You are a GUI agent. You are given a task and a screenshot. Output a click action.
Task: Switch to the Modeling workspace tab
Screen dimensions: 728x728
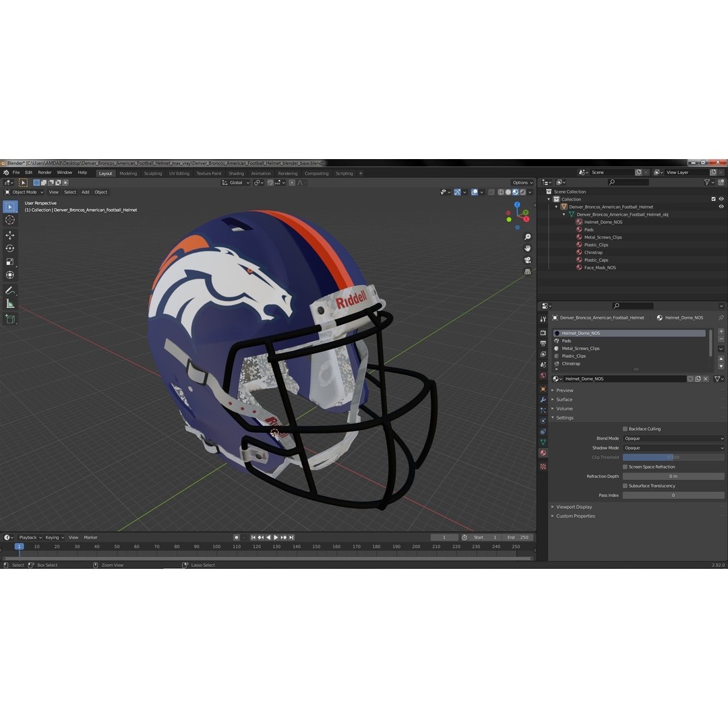(128, 174)
